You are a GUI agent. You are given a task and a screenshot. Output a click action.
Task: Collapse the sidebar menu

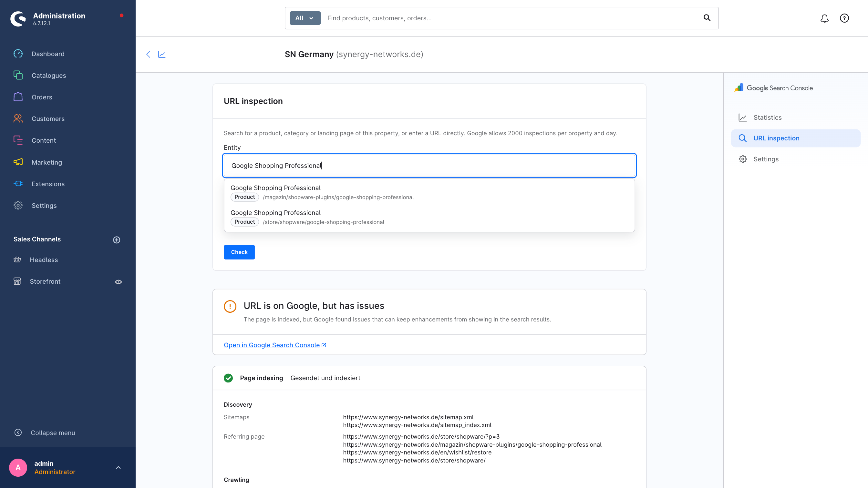click(53, 433)
